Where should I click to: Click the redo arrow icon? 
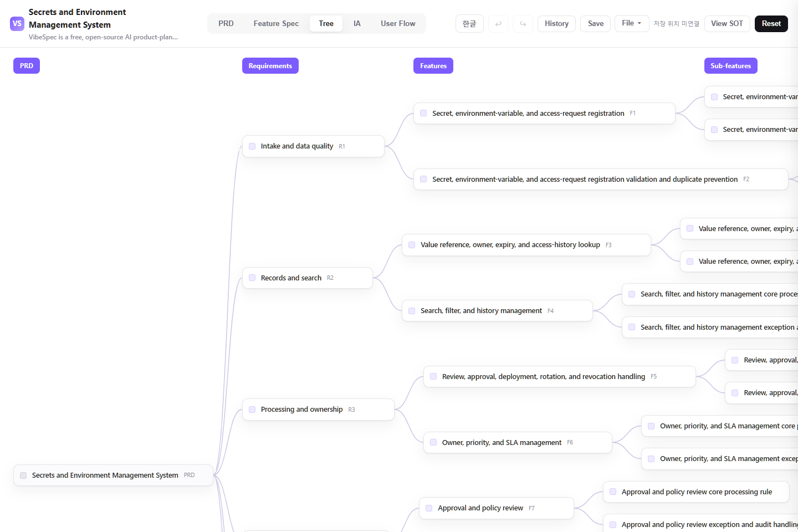pos(523,24)
